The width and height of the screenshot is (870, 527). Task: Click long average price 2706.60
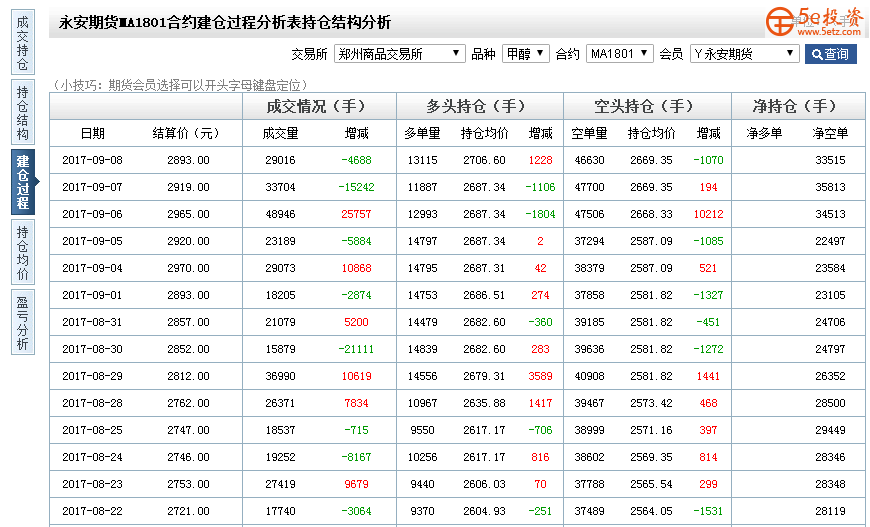click(x=484, y=160)
